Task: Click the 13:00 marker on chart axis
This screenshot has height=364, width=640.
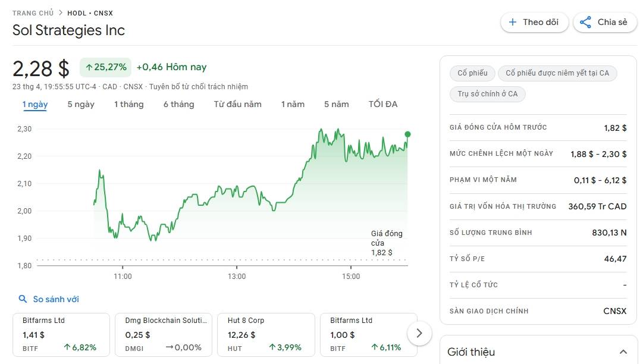Action: click(x=237, y=277)
